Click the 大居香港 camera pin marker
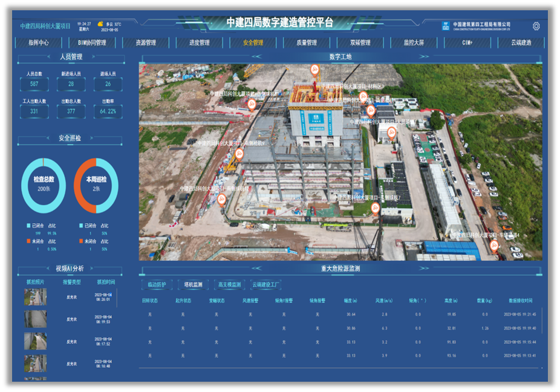Image resolution: width=560 pixels, height=392 pixels. [391, 132]
